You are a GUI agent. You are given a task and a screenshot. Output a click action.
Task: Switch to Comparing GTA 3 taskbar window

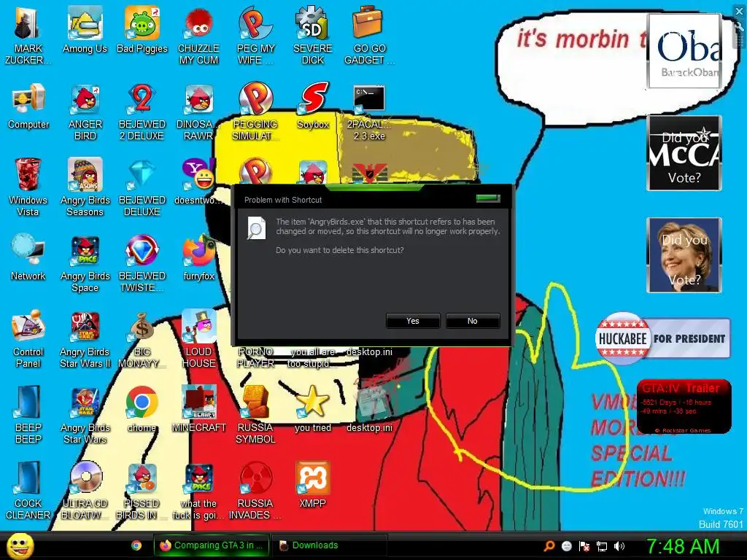pos(212,545)
